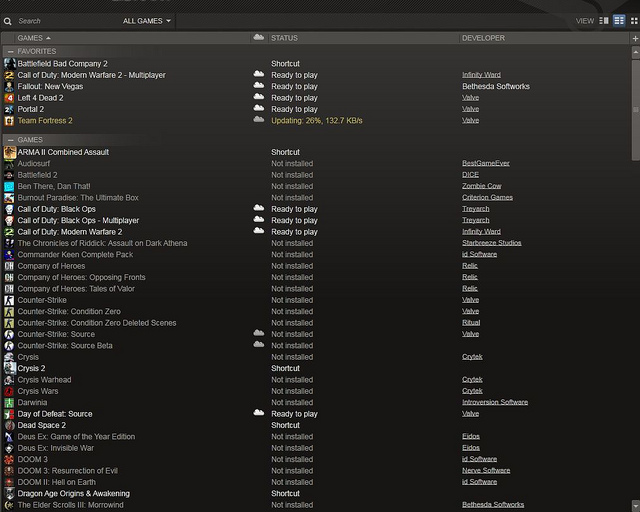
Task: Open the Criterion Games developer link
Action: (x=487, y=198)
